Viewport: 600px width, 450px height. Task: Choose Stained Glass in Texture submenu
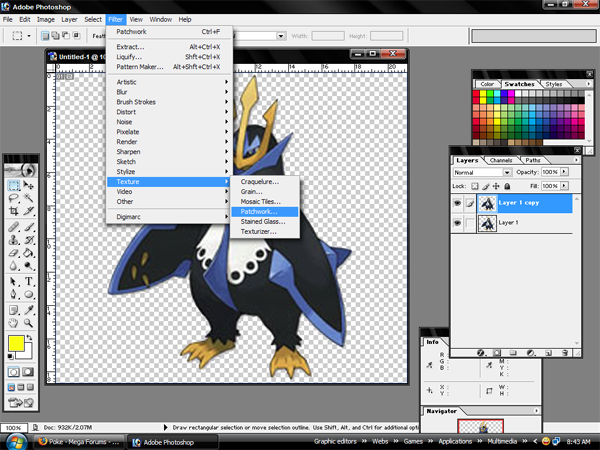(x=264, y=222)
